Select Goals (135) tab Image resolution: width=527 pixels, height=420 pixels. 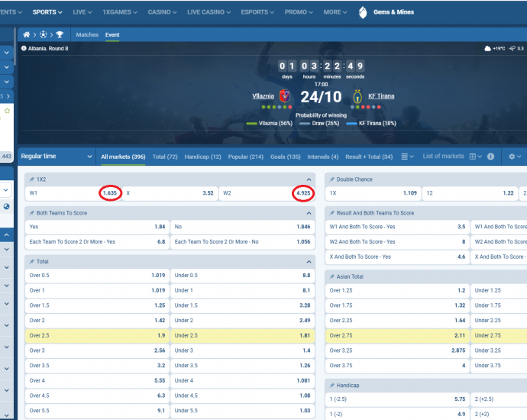[286, 157]
